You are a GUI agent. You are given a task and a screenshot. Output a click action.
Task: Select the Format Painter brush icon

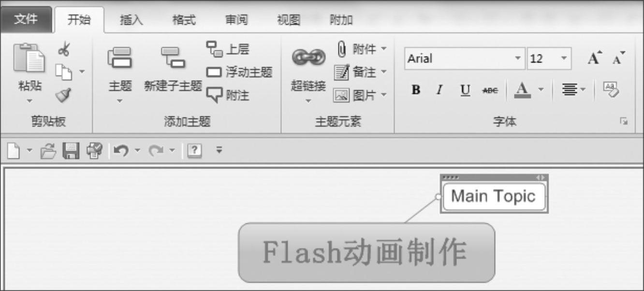tap(63, 95)
